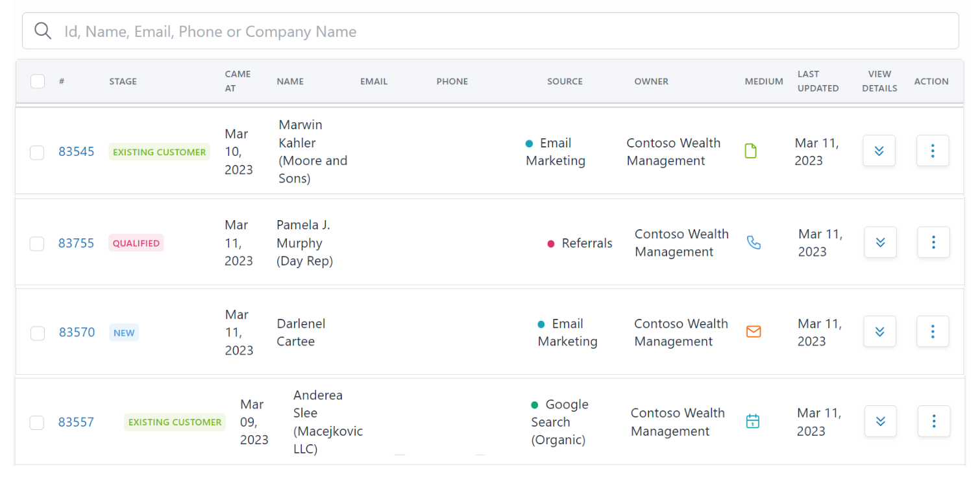Click the QUALIFIED stage badge

pyautogui.click(x=136, y=243)
